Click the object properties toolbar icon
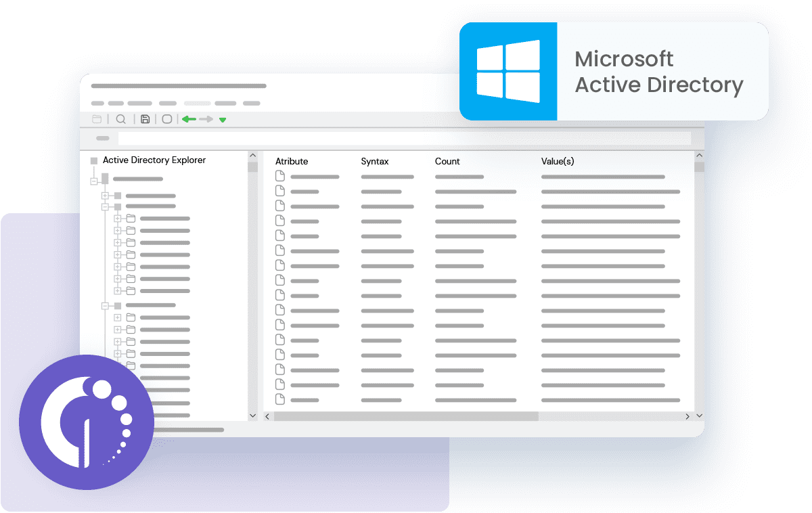The height and width of the screenshot is (513, 812). pyautogui.click(x=167, y=118)
